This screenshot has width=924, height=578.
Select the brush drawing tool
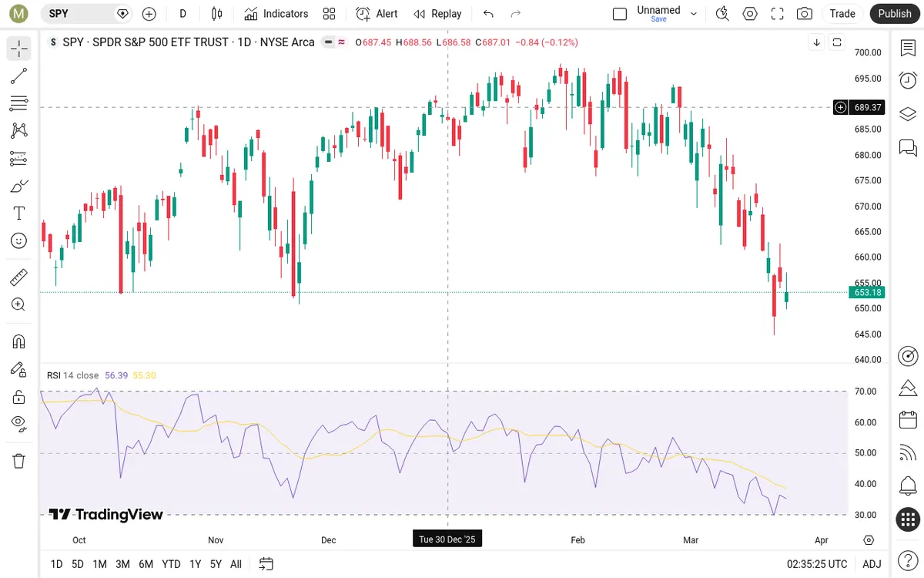point(19,186)
